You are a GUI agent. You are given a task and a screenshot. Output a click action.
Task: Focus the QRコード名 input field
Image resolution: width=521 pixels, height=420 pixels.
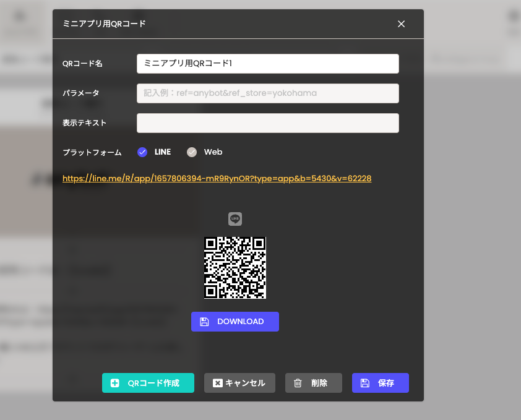pos(267,64)
